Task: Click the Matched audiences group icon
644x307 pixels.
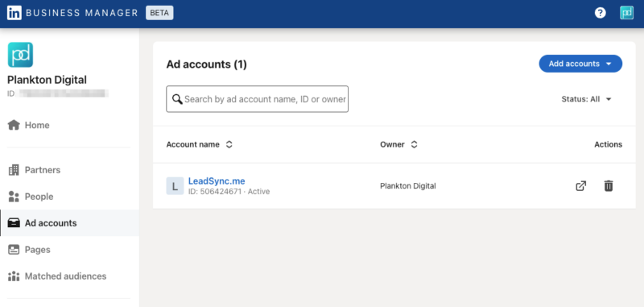Action: click(x=14, y=276)
